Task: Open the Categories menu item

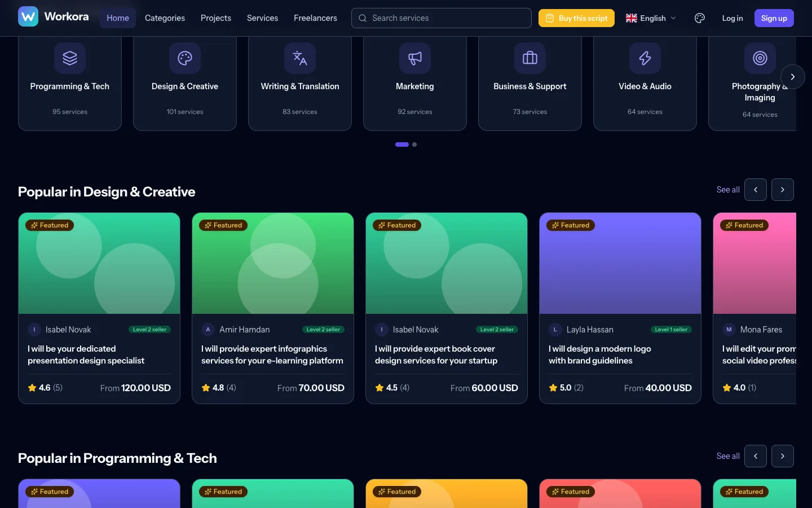Action: pos(165,18)
